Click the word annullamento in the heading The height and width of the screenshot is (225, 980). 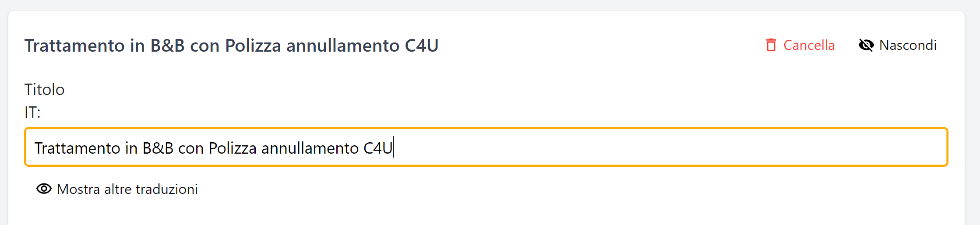click(x=342, y=46)
